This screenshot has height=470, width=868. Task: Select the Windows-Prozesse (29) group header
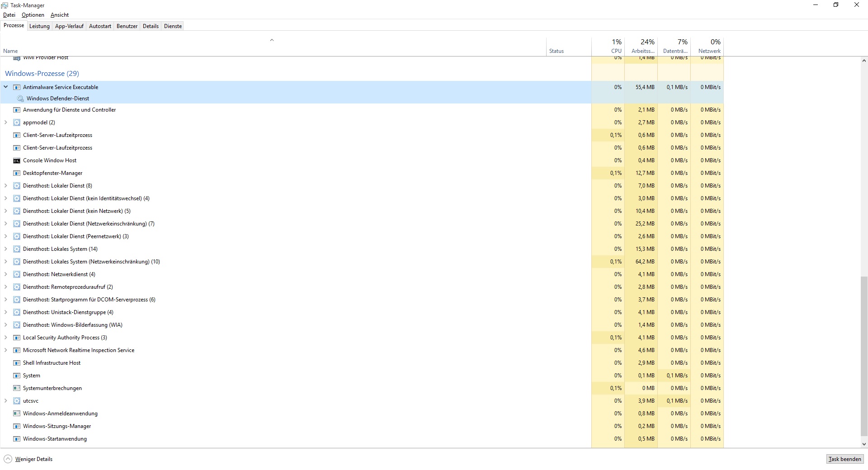tap(42, 74)
